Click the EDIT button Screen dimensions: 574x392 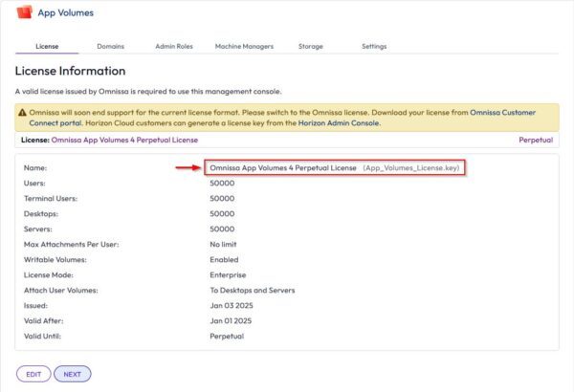[33, 374]
